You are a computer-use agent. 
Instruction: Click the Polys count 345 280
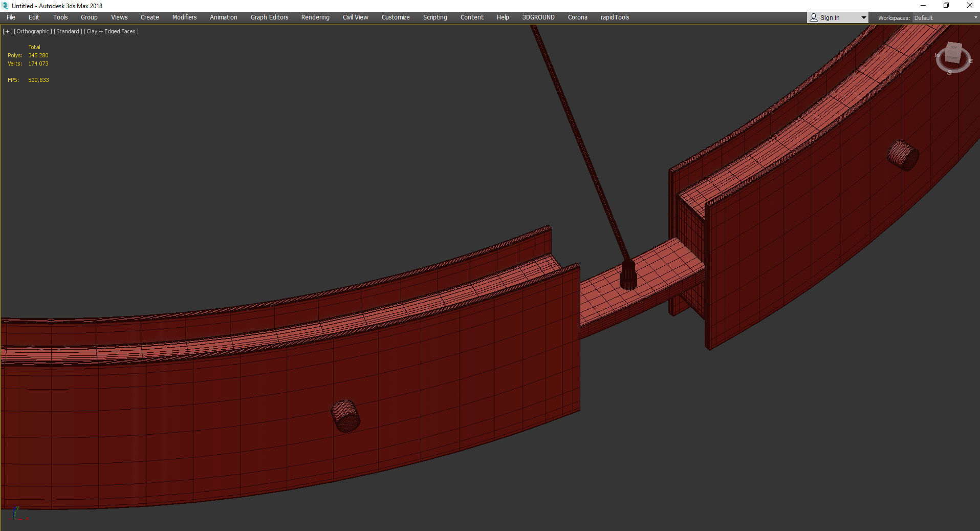click(x=38, y=55)
